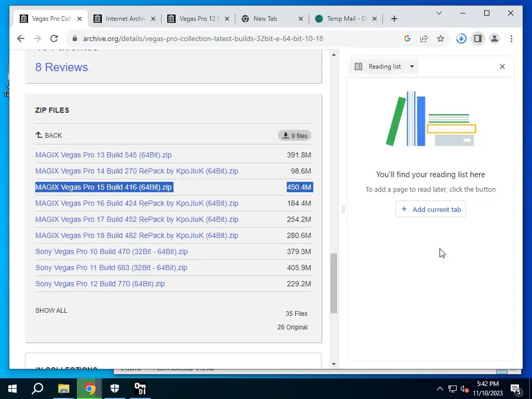View site info via lock icon
The width and height of the screenshot is (532, 399).
pos(75,38)
